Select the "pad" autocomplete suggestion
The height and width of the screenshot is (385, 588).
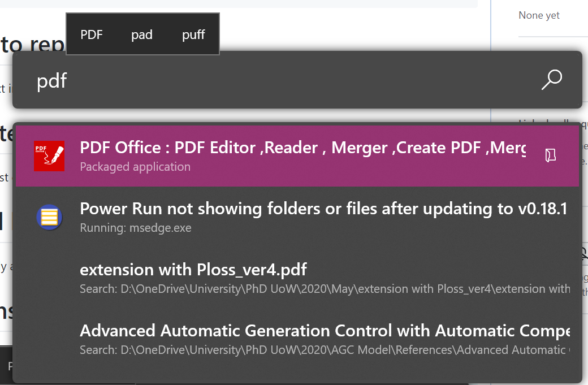[142, 34]
